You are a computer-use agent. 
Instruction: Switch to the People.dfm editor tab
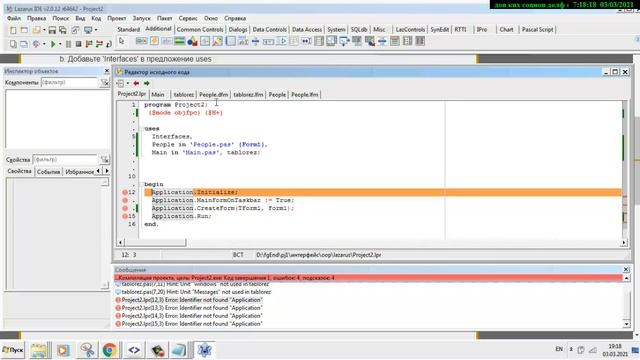pos(214,95)
